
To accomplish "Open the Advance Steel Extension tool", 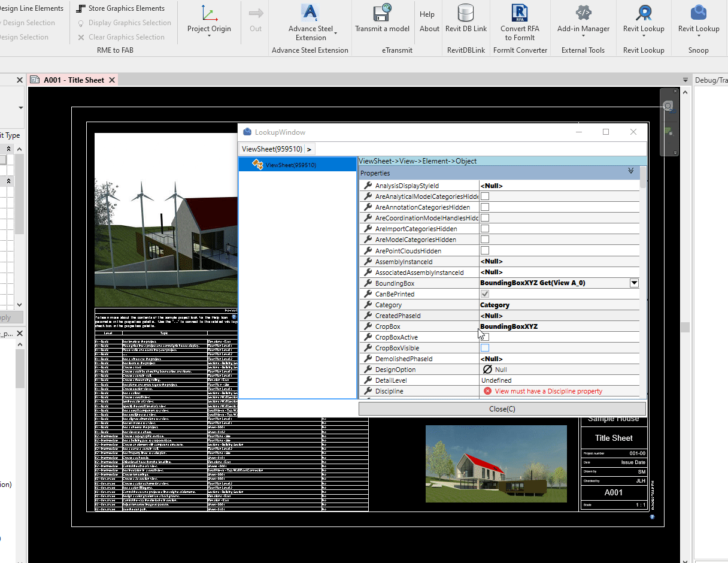I will pos(310,13).
